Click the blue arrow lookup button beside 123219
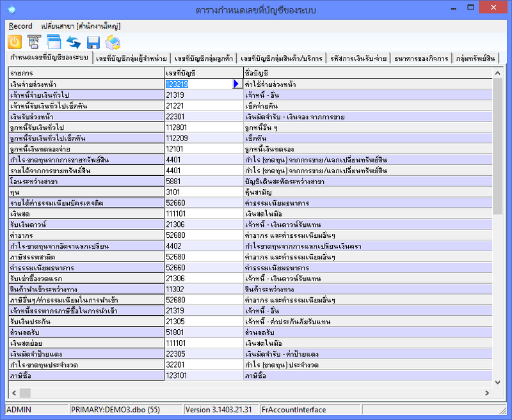 click(236, 84)
